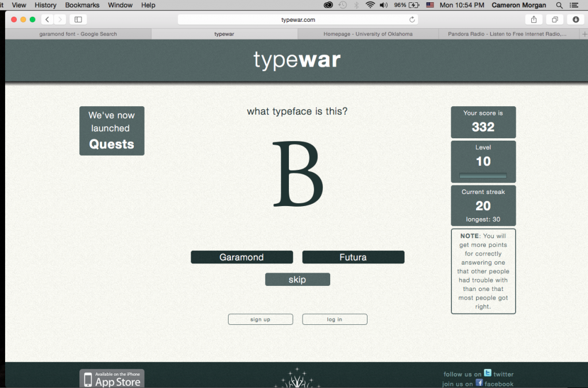Choose the Futura answer button

[x=353, y=257]
